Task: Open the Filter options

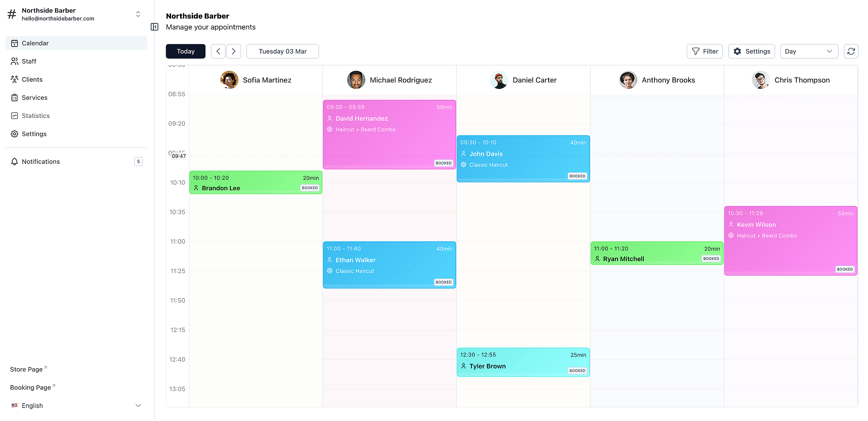Action: pos(704,51)
